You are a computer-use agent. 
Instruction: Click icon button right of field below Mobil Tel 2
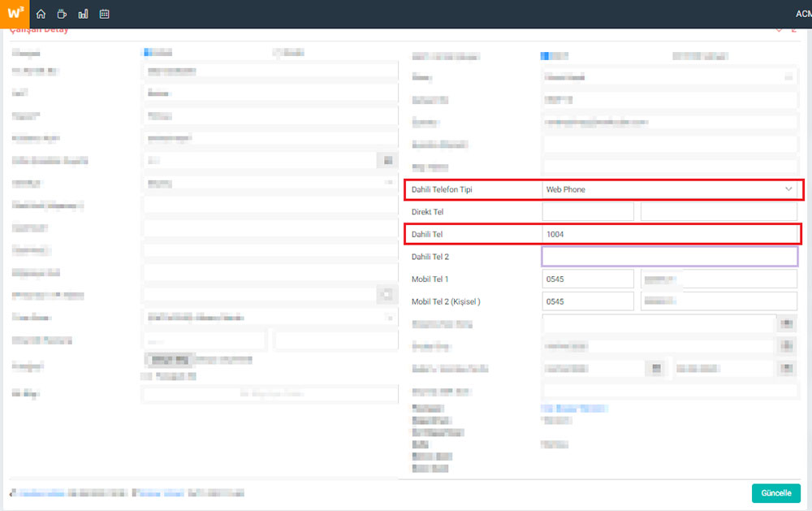click(786, 323)
